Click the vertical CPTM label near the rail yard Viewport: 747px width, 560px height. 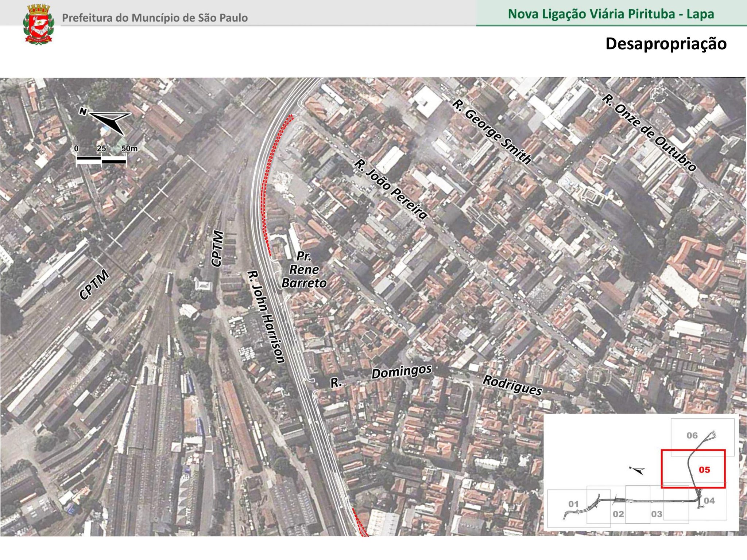[217, 248]
